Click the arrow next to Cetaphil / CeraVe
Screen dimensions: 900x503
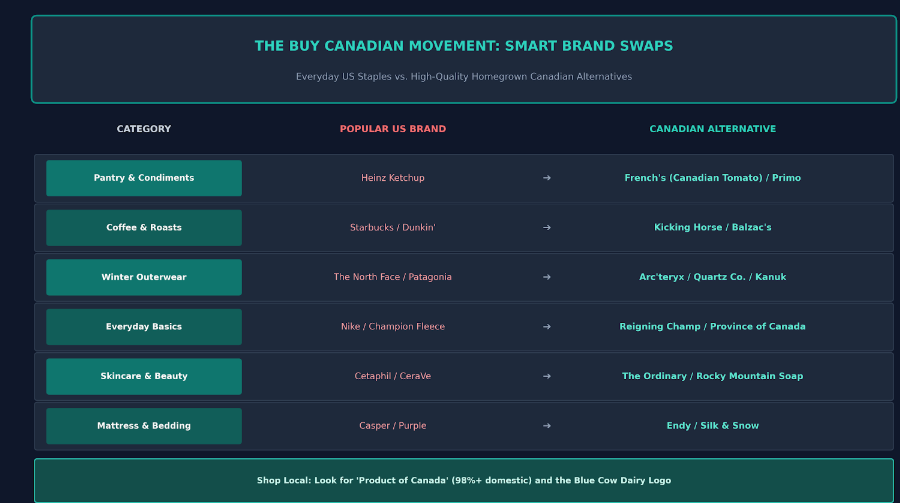(x=546, y=376)
